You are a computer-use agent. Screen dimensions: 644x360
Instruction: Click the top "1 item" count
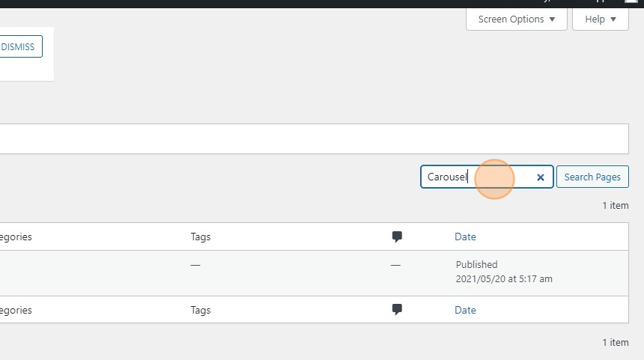[x=615, y=205]
